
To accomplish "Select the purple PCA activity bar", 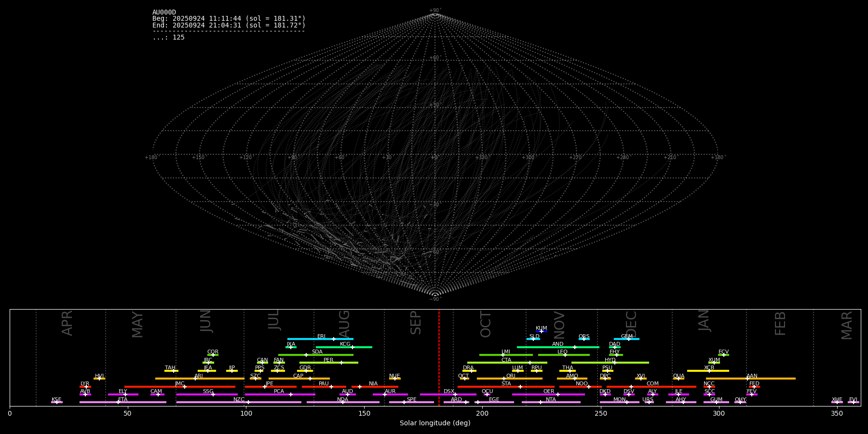I will tap(280, 394).
